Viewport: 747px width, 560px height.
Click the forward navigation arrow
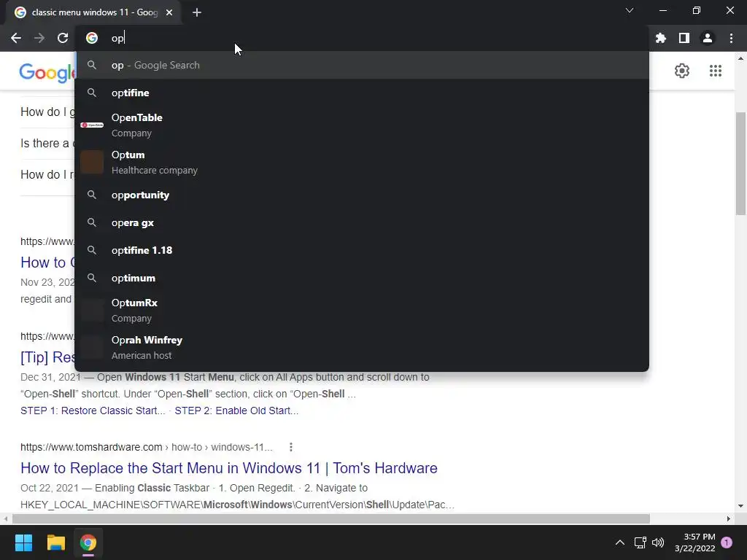[39, 38]
